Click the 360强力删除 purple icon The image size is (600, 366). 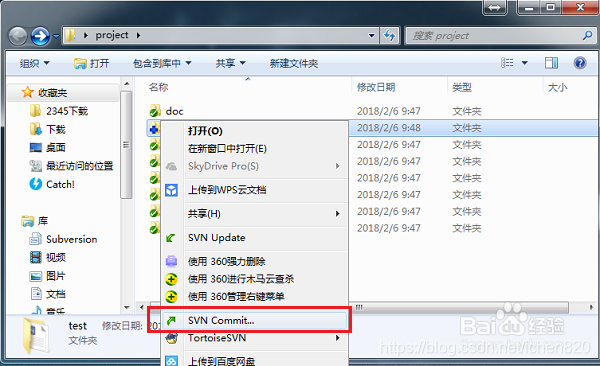click(x=171, y=261)
